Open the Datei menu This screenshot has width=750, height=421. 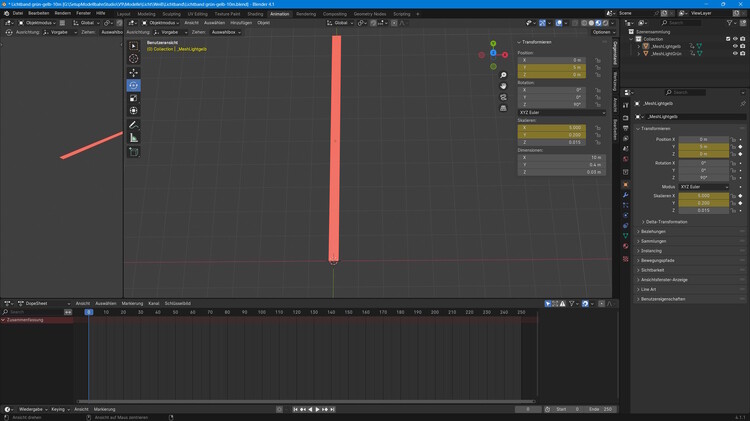coord(18,13)
